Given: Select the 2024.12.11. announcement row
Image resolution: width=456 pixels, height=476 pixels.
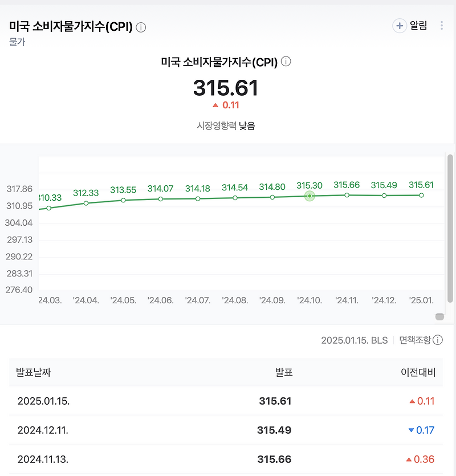Looking at the screenshot, I should pos(228,430).
